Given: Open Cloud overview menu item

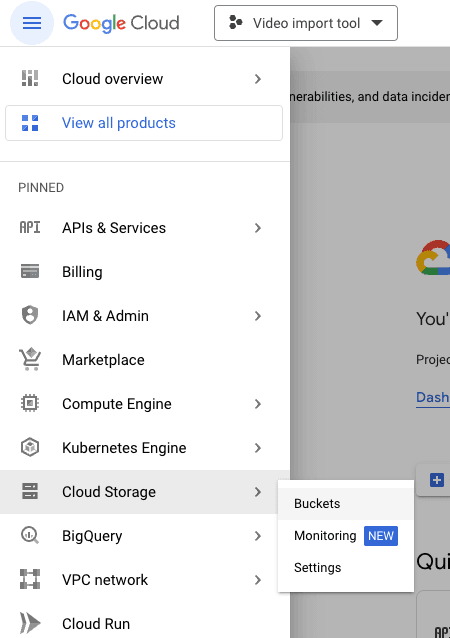Looking at the screenshot, I should point(145,79).
